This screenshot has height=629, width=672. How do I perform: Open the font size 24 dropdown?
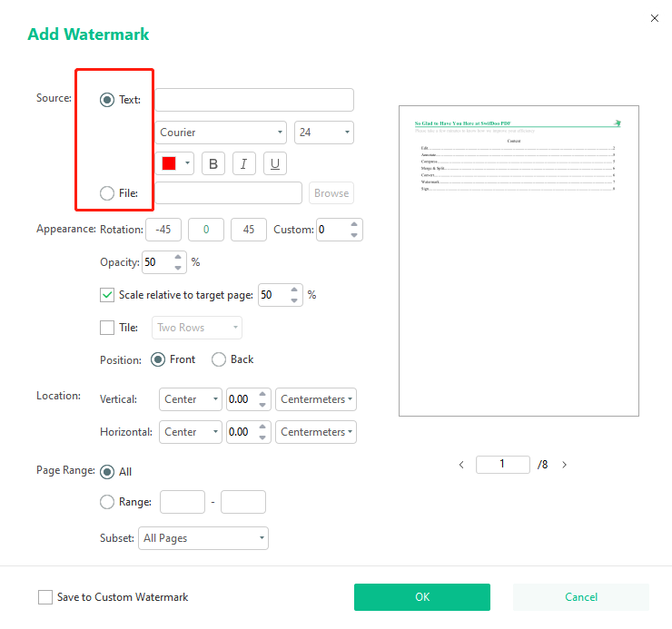coord(324,133)
